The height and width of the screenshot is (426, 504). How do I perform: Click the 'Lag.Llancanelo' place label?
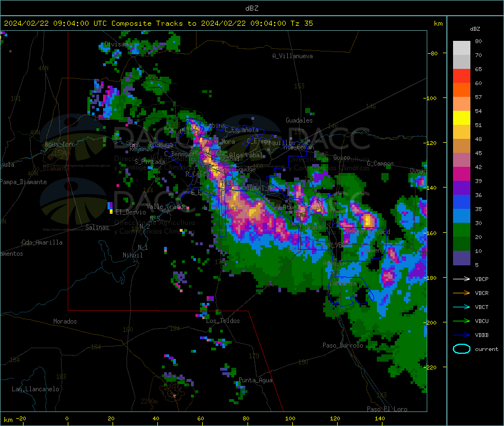click(36, 389)
